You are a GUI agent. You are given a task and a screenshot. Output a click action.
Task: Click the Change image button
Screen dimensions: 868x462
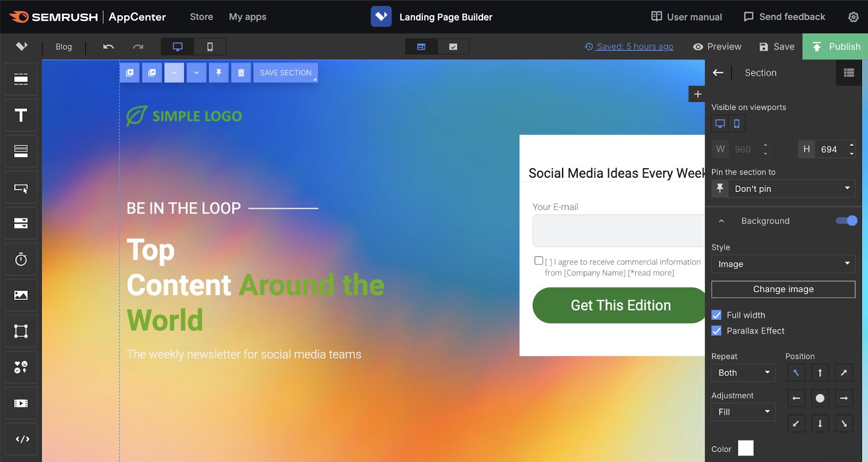[783, 289]
